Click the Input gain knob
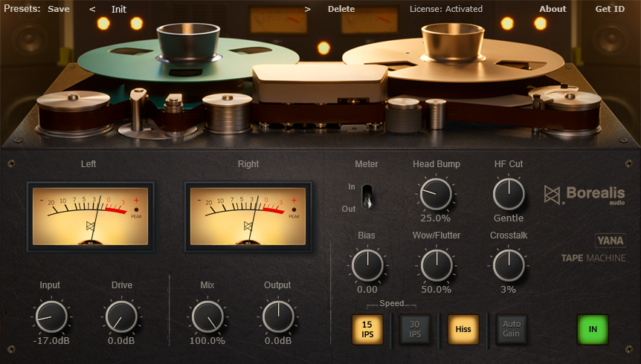Screen dimensions: 641x364 51,316
